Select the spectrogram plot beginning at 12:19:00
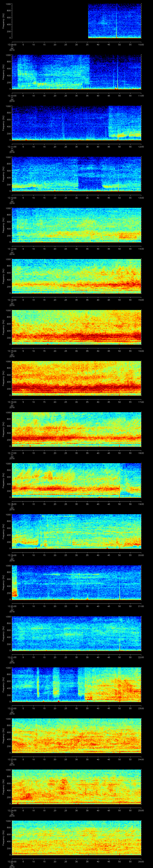The image size is (153, 868). pos(77,531)
